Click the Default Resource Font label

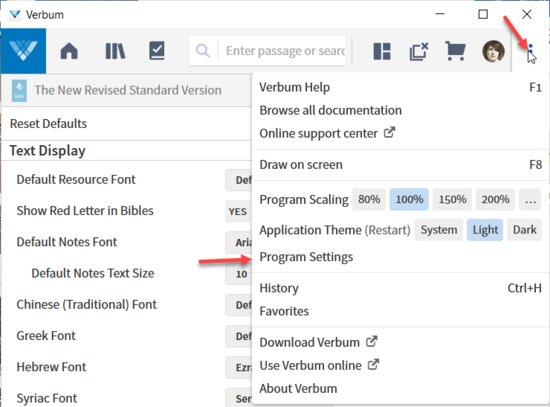click(76, 179)
